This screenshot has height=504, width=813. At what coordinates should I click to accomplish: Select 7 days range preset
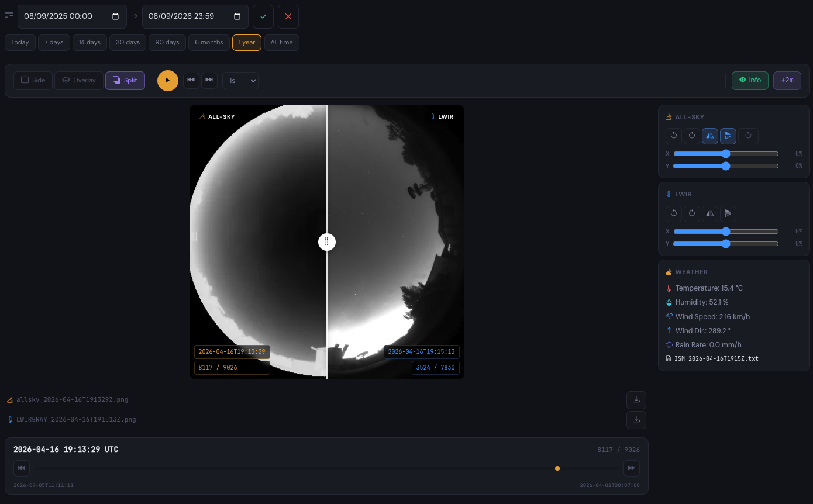tap(54, 43)
